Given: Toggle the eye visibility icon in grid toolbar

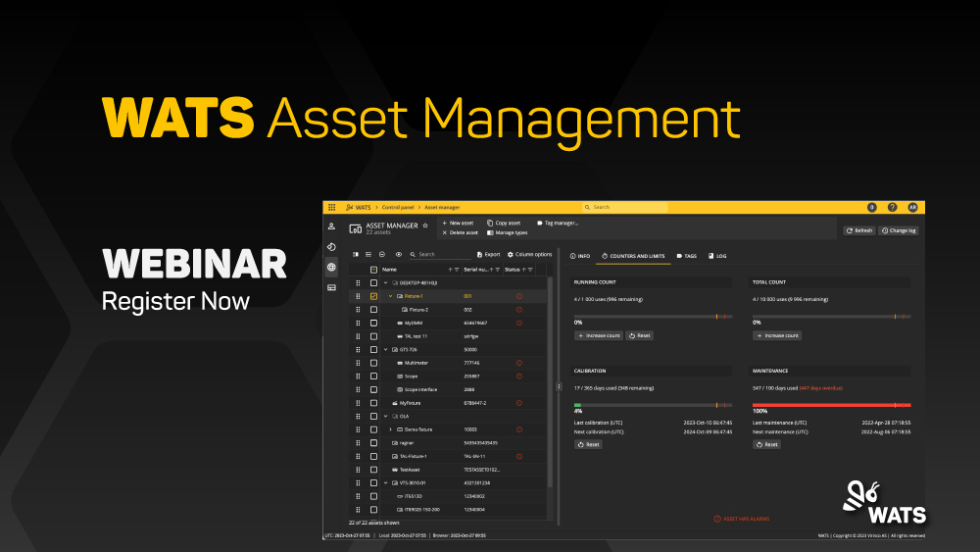Looking at the screenshot, I should point(399,255).
